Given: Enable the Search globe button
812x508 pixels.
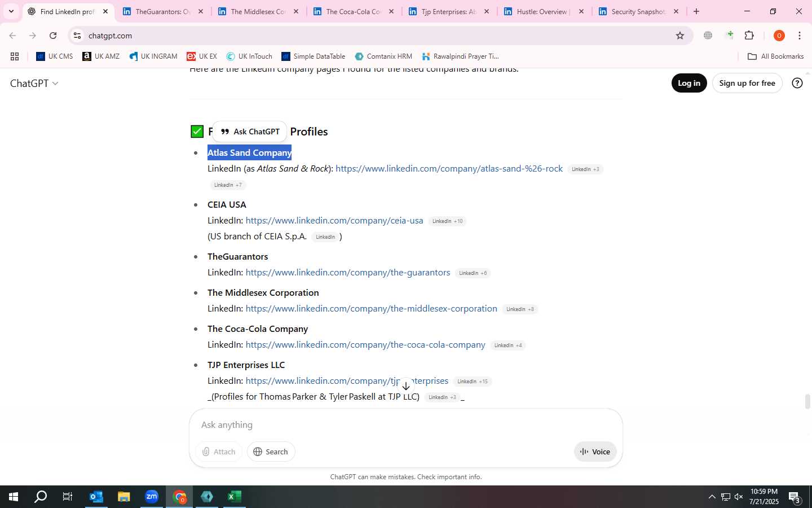Looking at the screenshot, I should (271, 452).
